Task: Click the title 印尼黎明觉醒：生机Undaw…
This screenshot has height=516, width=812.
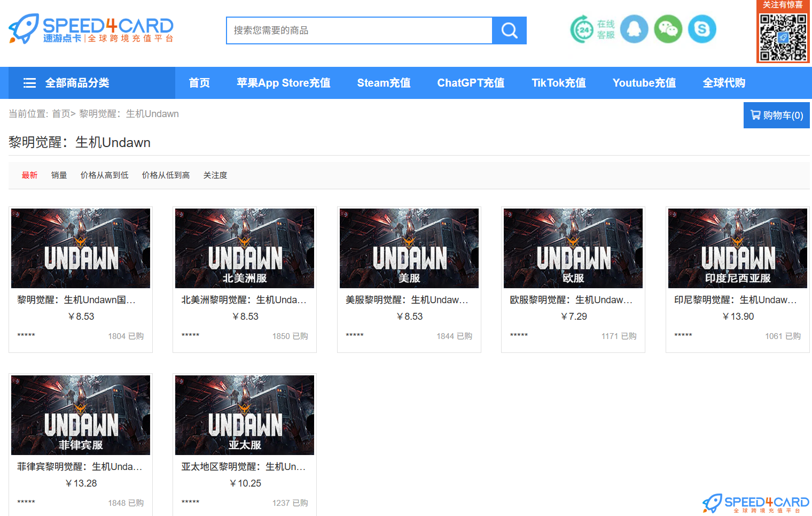Action: pos(736,300)
